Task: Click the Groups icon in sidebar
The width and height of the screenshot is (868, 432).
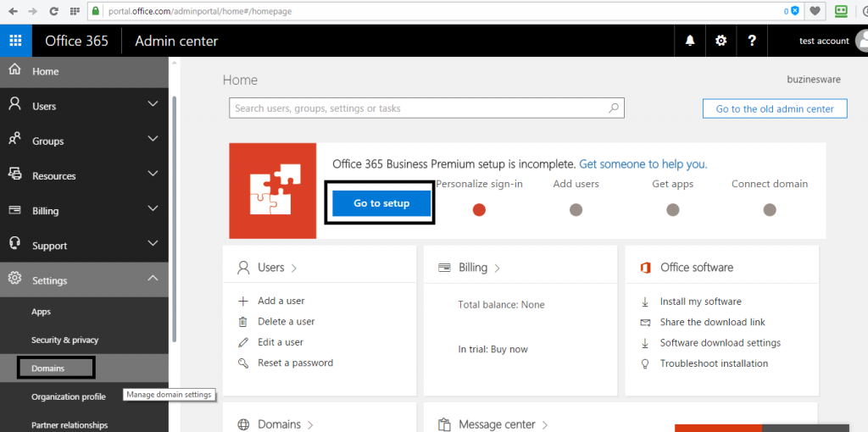Action: [x=15, y=140]
